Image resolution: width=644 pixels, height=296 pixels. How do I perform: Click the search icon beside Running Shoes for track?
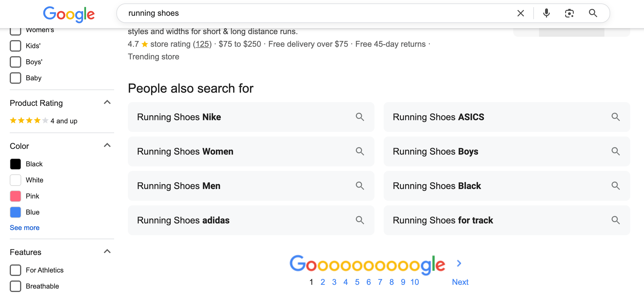616,220
